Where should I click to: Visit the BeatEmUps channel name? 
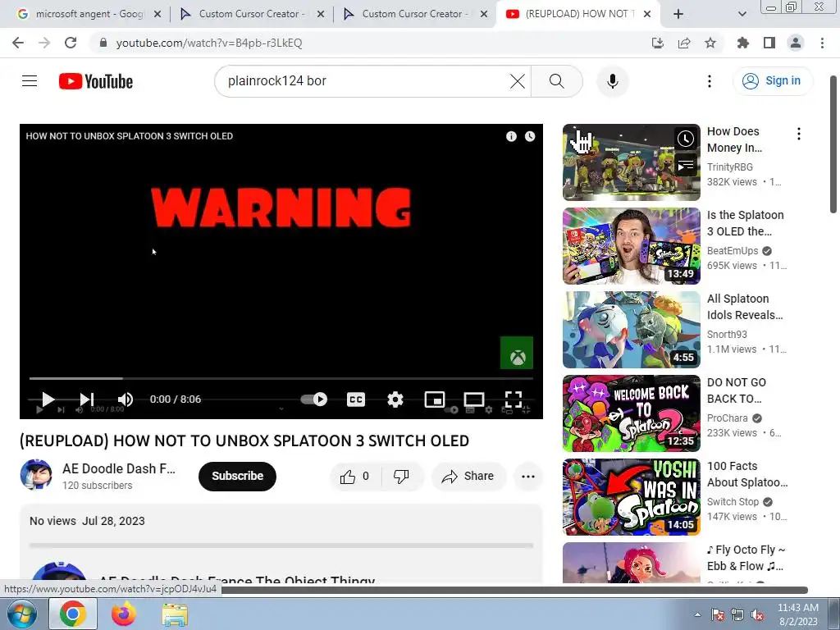pos(733,251)
